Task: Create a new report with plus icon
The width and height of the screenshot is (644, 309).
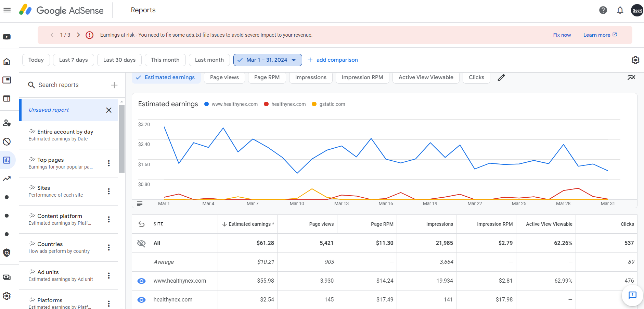Action: pyautogui.click(x=114, y=85)
